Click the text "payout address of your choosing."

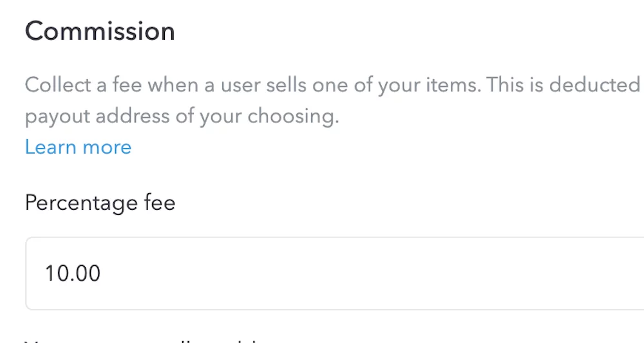[x=182, y=118]
